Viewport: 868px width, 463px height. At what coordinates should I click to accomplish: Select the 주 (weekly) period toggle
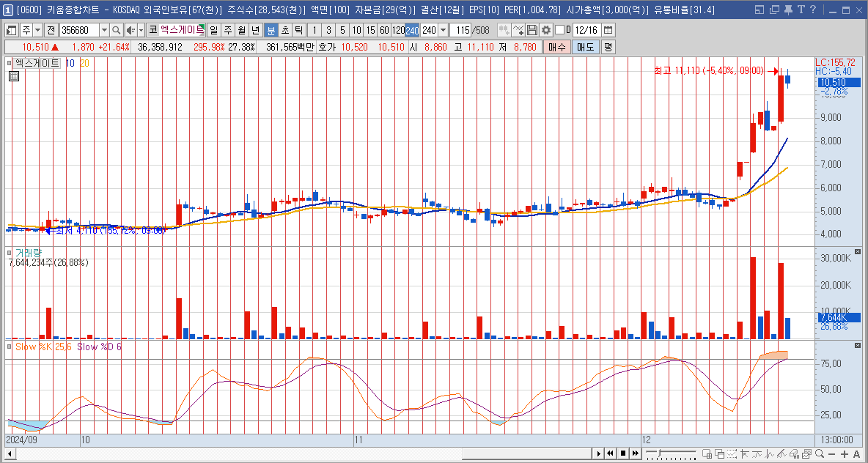(227, 30)
